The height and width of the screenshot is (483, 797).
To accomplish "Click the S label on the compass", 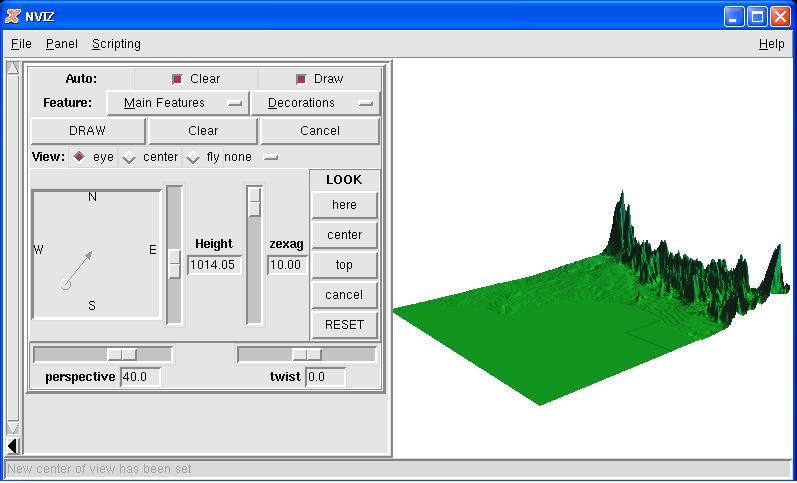I will [x=91, y=306].
